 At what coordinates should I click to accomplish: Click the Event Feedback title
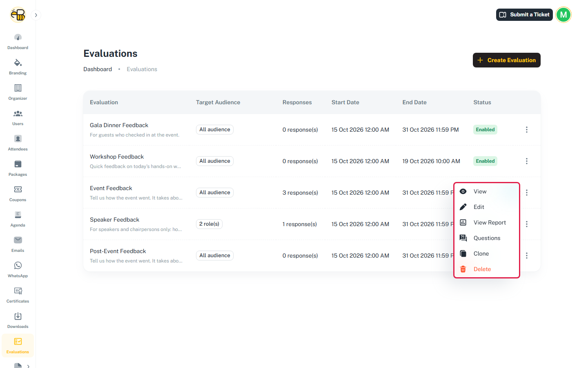[x=111, y=188]
